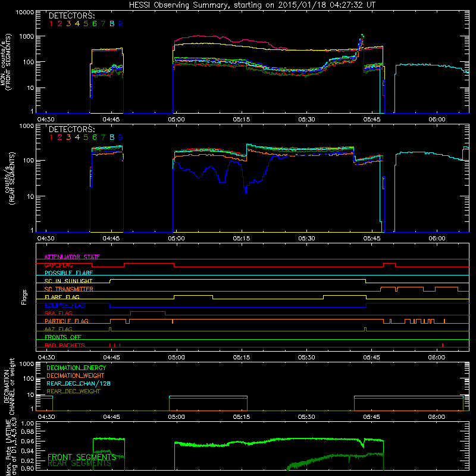Viewport: 476px width, 476px height.
Task: Click the 0.96 livetime axis tick label
Action: point(27,441)
